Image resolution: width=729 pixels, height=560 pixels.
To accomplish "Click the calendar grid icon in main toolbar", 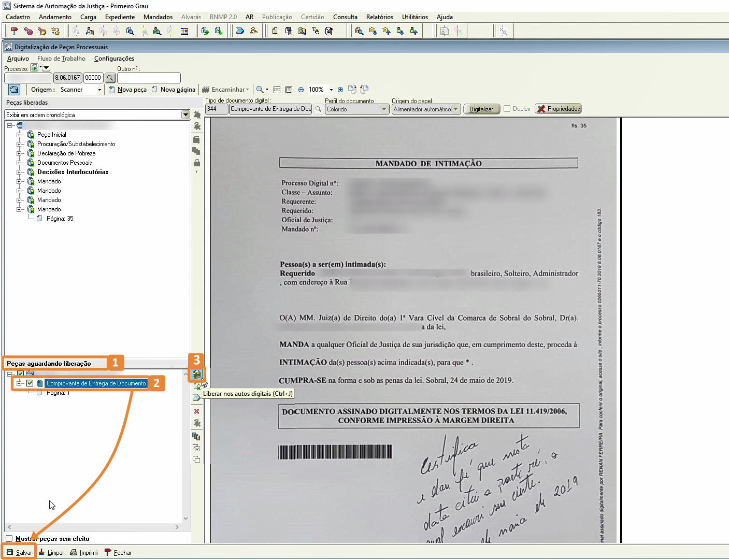I will [184, 31].
